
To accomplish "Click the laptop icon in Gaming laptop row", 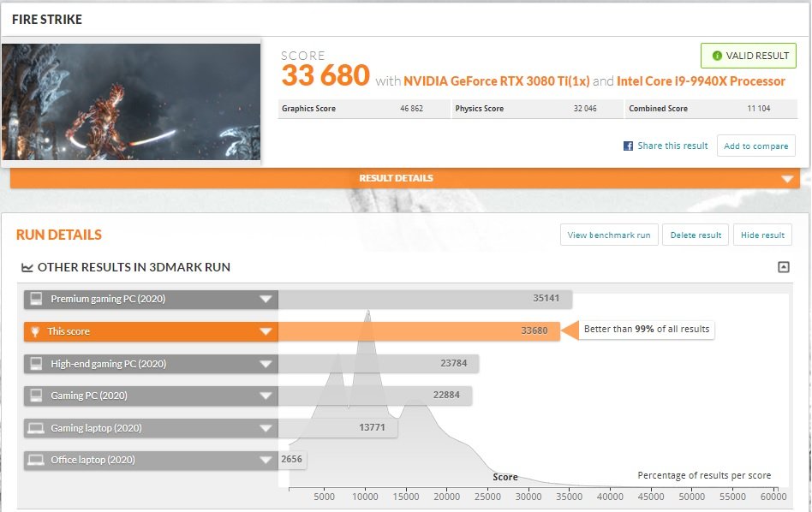I will 36,428.
